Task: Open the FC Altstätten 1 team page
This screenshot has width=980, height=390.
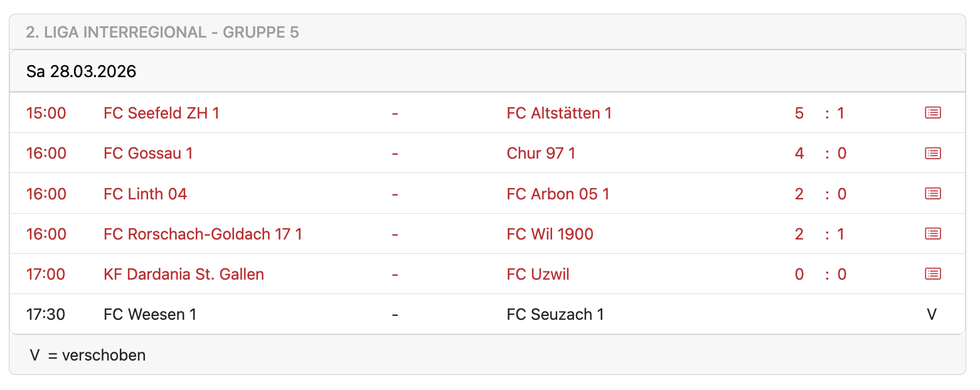Action: click(558, 113)
